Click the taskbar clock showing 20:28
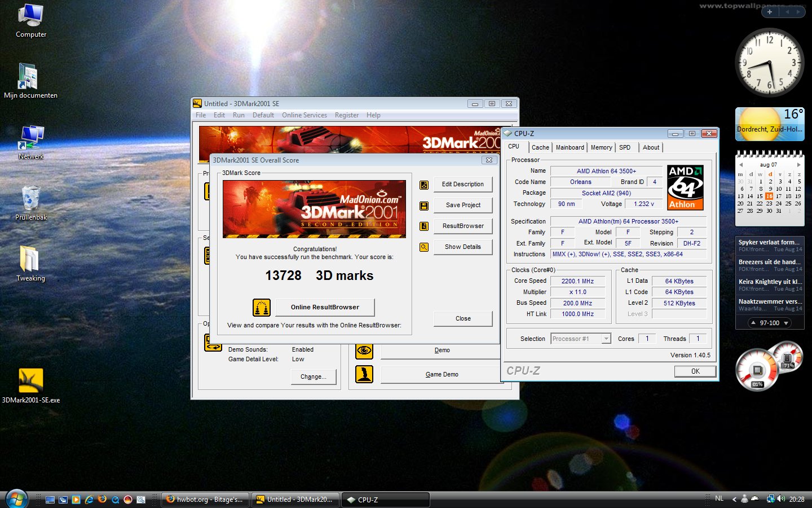 pyautogui.click(x=796, y=499)
